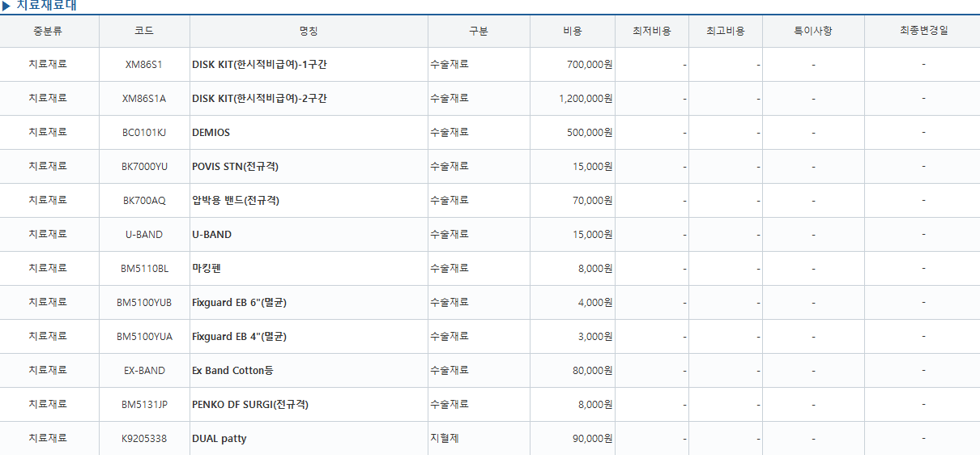Click U-BAND in the 명칭 column
980x455 pixels.
pyautogui.click(x=211, y=235)
